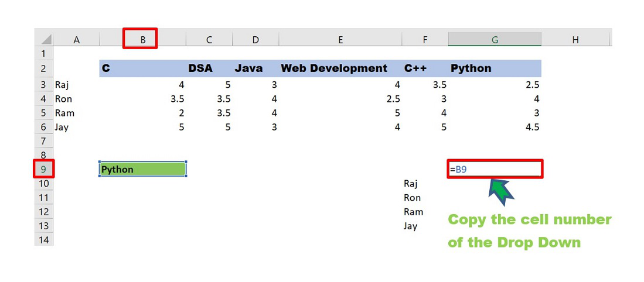Open the green Python drop-down cell
The height and width of the screenshot is (282, 644).
click(142, 169)
